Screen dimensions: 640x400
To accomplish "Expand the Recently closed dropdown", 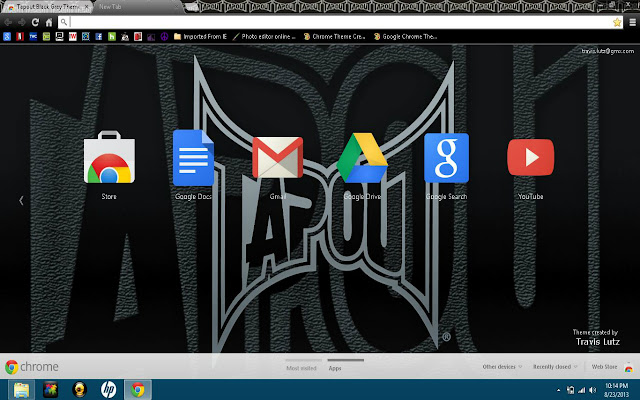I will [555, 367].
